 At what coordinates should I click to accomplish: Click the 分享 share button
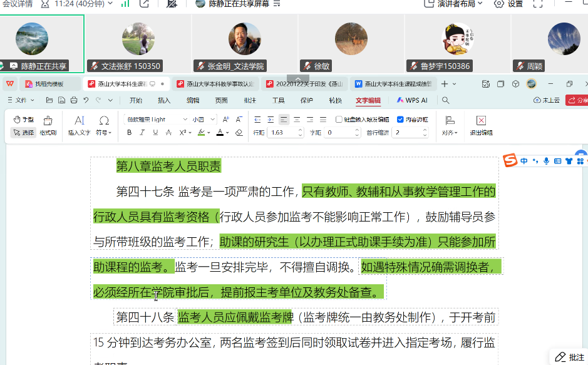577,100
